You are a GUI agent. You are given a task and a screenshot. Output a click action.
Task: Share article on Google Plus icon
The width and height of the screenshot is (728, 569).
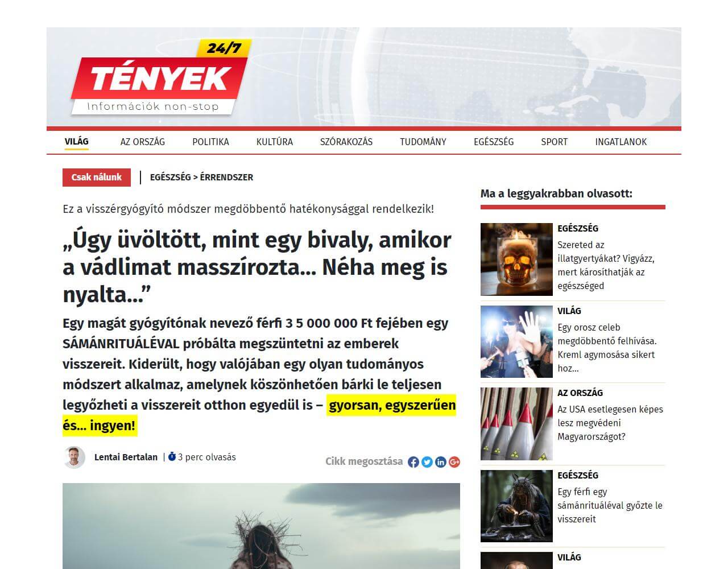(454, 462)
